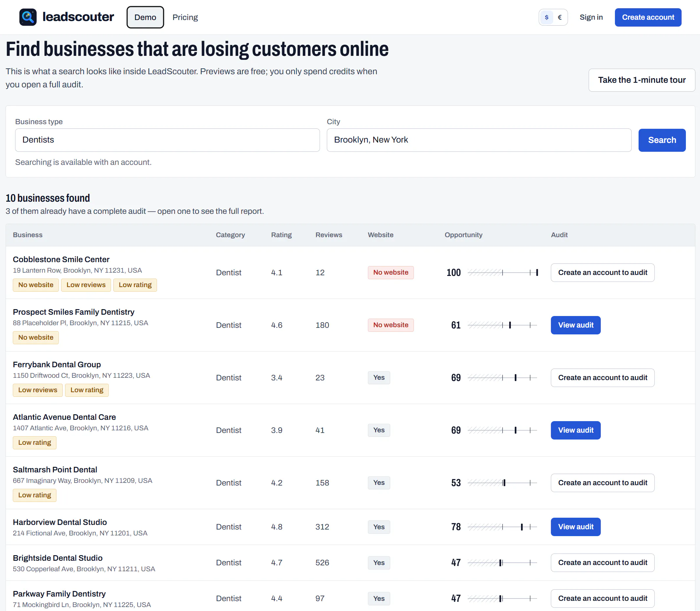Switch currency to euro

pyautogui.click(x=559, y=17)
